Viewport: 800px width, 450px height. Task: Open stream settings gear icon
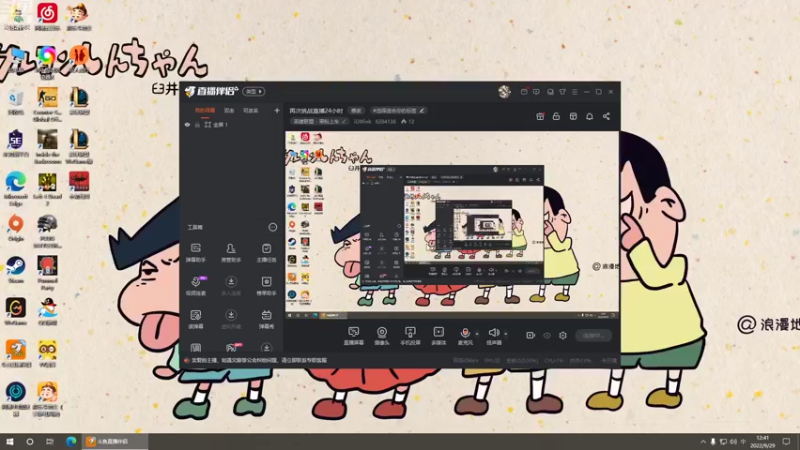pyautogui.click(x=563, y=335)
